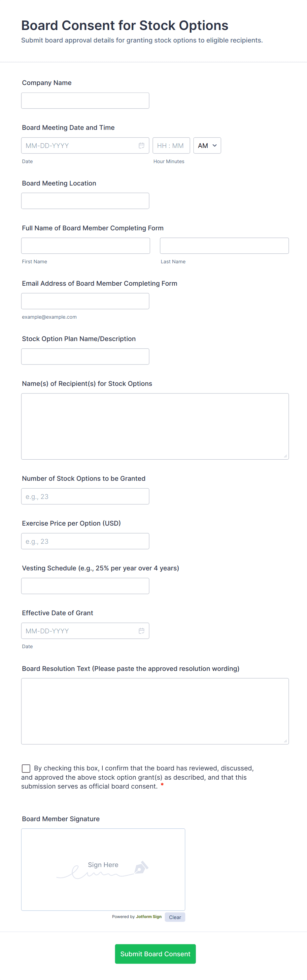Clear the board member signature
Viewport: 307px width, 980px height.
tap(175, 917)
